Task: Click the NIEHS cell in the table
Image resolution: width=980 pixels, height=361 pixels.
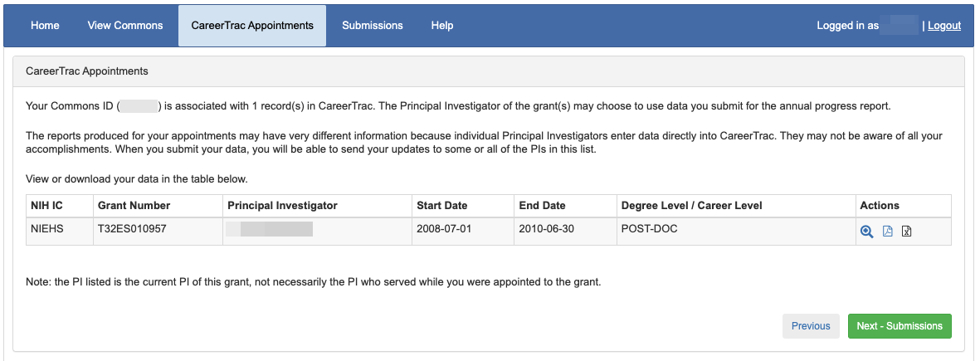Action: (x=46, y=229)
